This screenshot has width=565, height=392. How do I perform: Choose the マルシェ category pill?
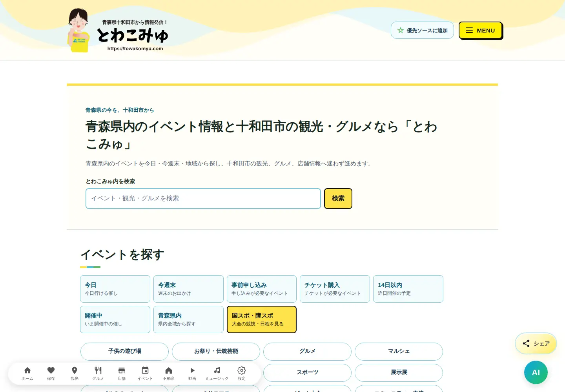point(399,351)
